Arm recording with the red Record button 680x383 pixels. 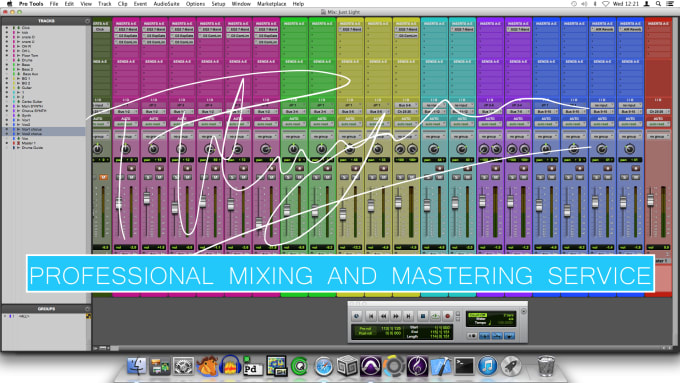(x=448, y=316)
